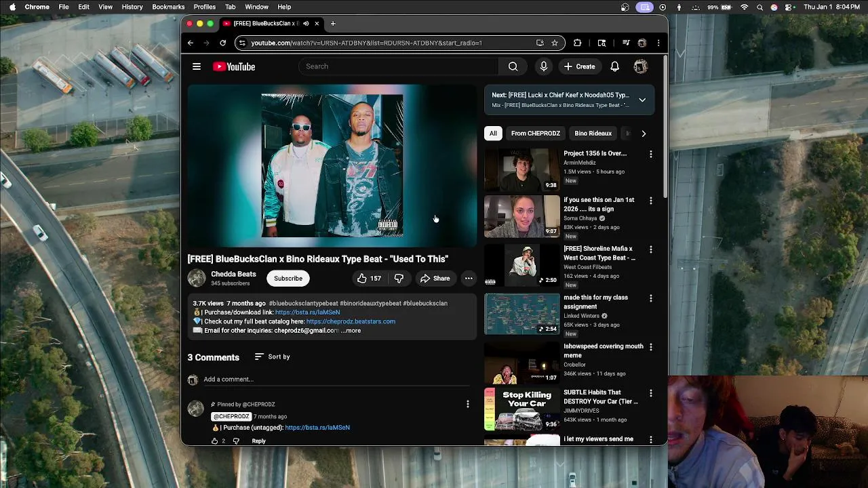Reply to the pinned comment
Screen dimensions: 868x488
(258, 441)
